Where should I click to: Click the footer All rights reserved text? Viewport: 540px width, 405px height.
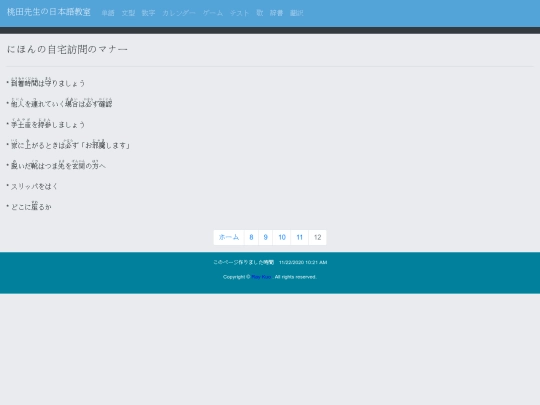click(x=295, y=277)
